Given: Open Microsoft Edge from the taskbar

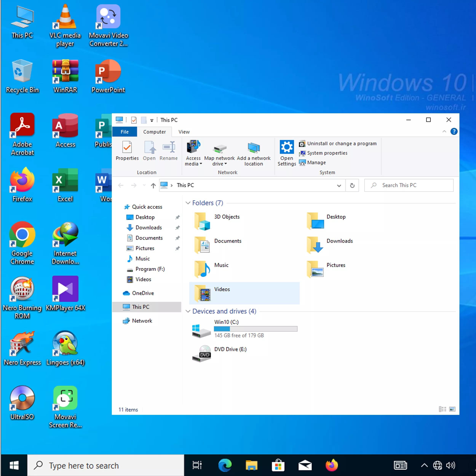Looking at the screenshot, I should tap(225, 465).
